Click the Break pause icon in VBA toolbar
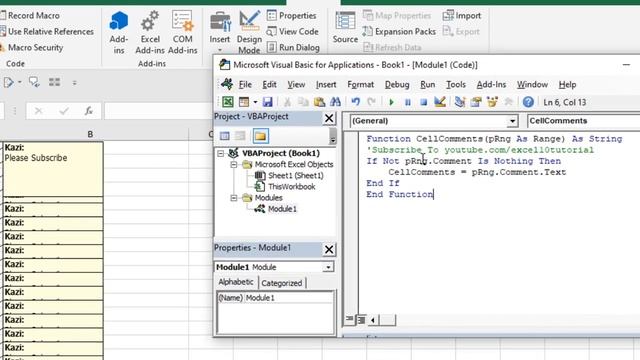Viewport: 640px width, 360px height. [407, 102]
